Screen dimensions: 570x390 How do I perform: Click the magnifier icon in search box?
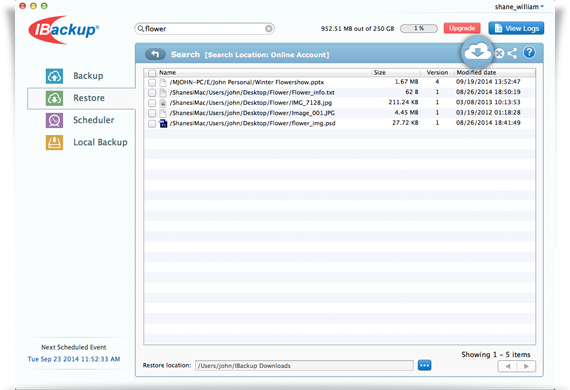pyautogui.click(x=141, y=29)
